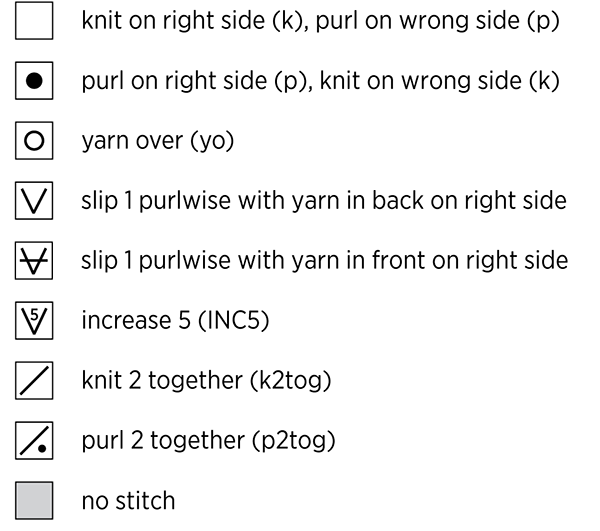The height and width of the screenshot is (531, 600).
Task: Click the gray no stitch swatch
Action: pyautogui.click(x=34, y=501)
